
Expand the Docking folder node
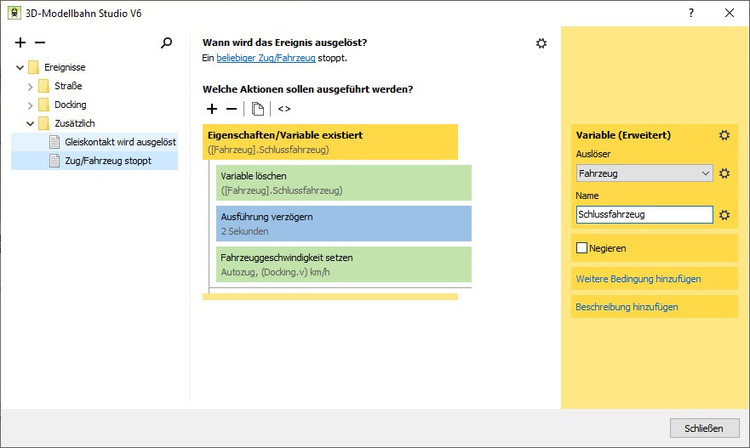[x=30, y=104]
